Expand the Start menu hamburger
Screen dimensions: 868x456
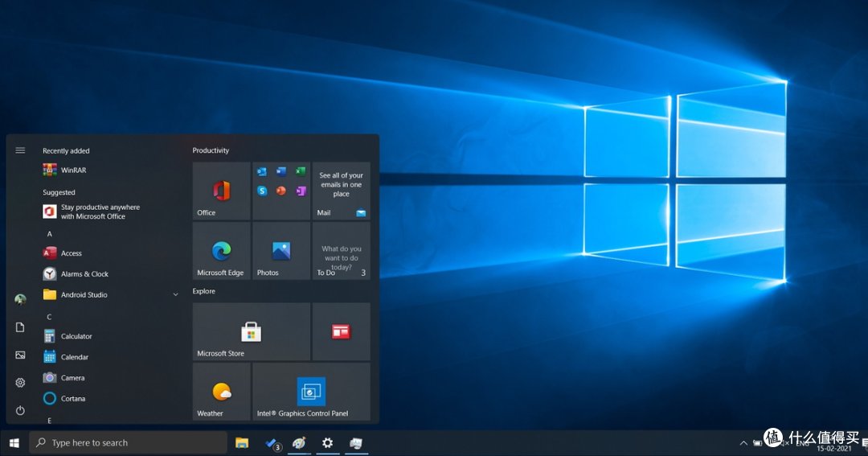[20, 150]
